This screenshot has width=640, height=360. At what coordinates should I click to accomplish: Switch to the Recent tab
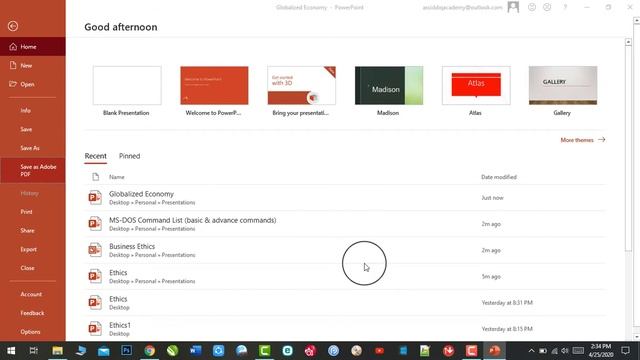(96, 156)
